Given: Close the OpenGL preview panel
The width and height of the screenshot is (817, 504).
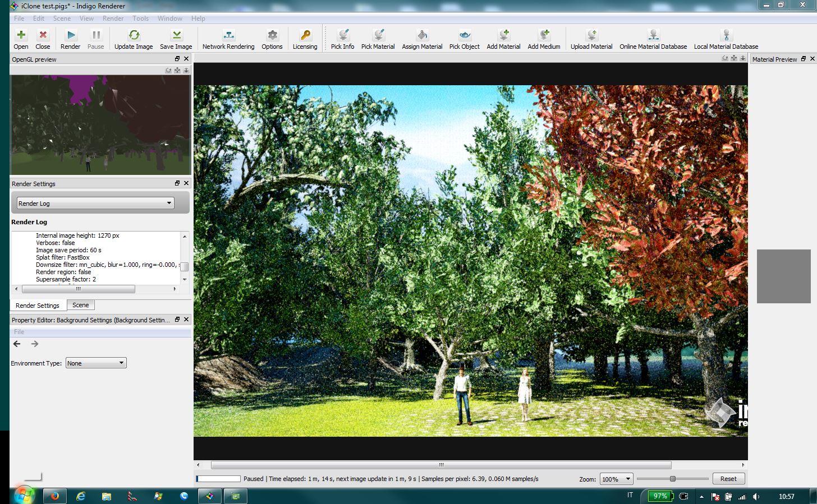Looking at the screenshot, I should click(x=186, y=59).
